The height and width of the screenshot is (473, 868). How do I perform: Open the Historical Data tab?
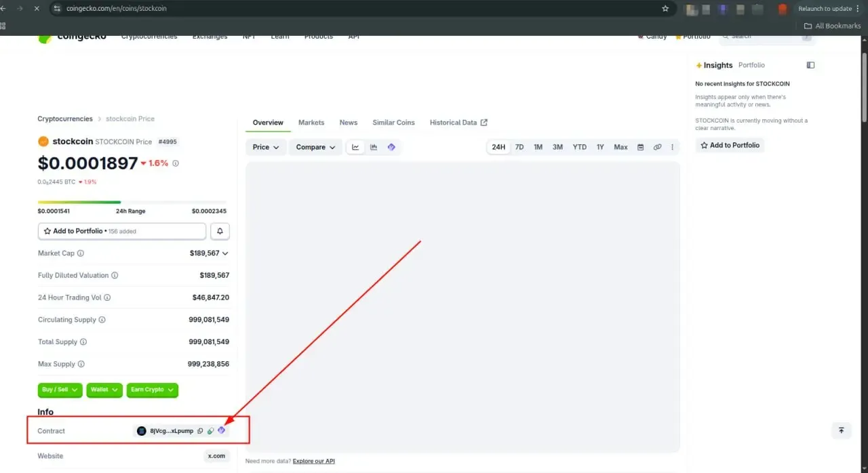click(458, 123)
